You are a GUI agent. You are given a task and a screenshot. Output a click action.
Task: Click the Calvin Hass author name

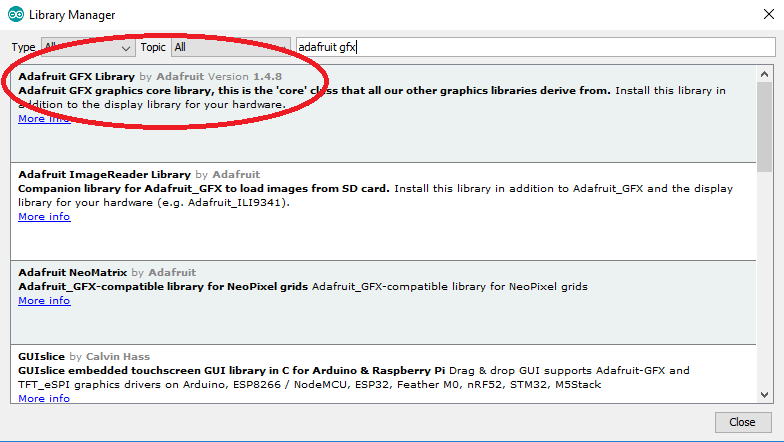[x=118, y=356]
